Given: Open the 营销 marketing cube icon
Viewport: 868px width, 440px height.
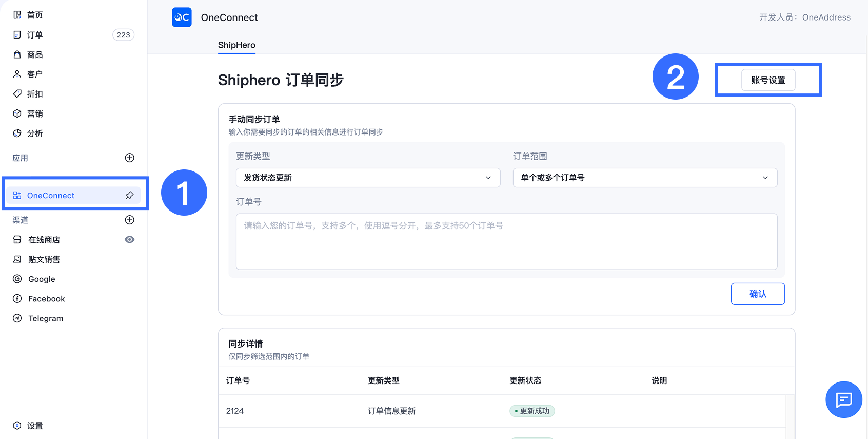Looking at the screenshot, I should coord(17,113).
